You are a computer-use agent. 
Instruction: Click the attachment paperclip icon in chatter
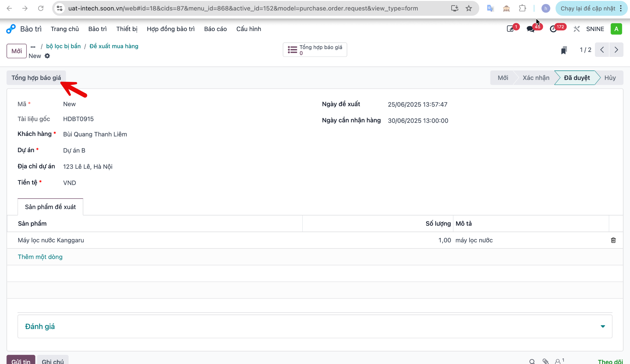pos(546,362)
